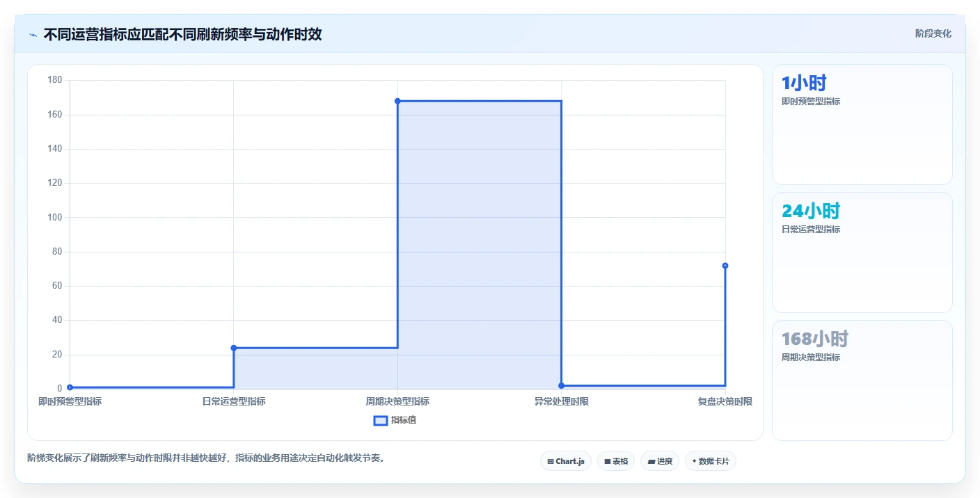The height and width of the screenshot is (498, 980).
Task: Click the data point at 日常运营型指标 step
Action: [234, 348]
